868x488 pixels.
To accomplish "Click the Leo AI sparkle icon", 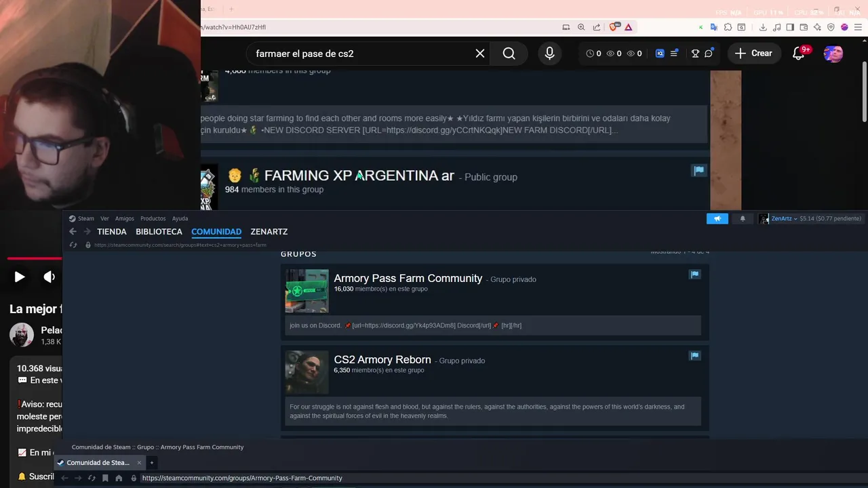I will 817,27.
